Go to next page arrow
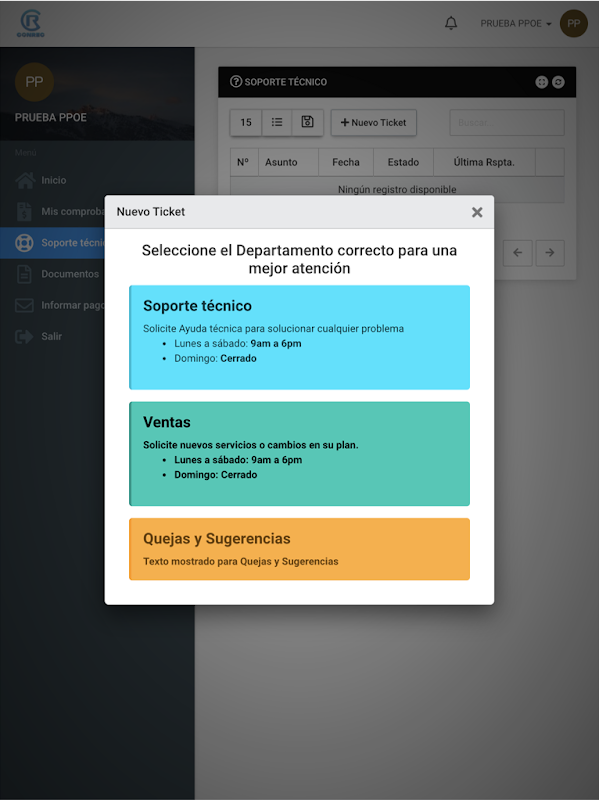This screenshot has width=599, height=800. tap(550, 253)
